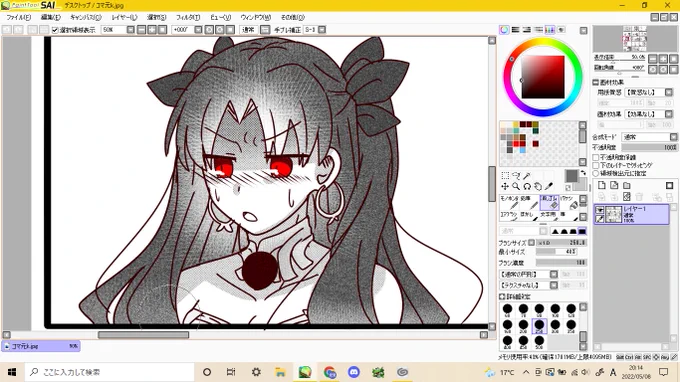
Task: Open the フィルタ menu
Action: coord(188,17)
